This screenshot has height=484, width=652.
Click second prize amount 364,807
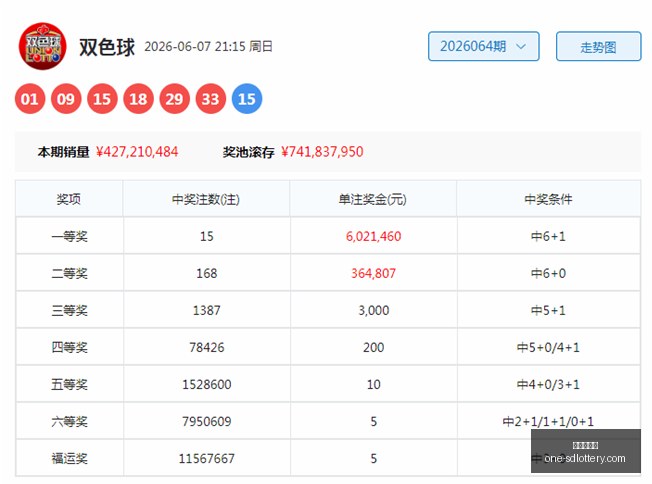373,273
